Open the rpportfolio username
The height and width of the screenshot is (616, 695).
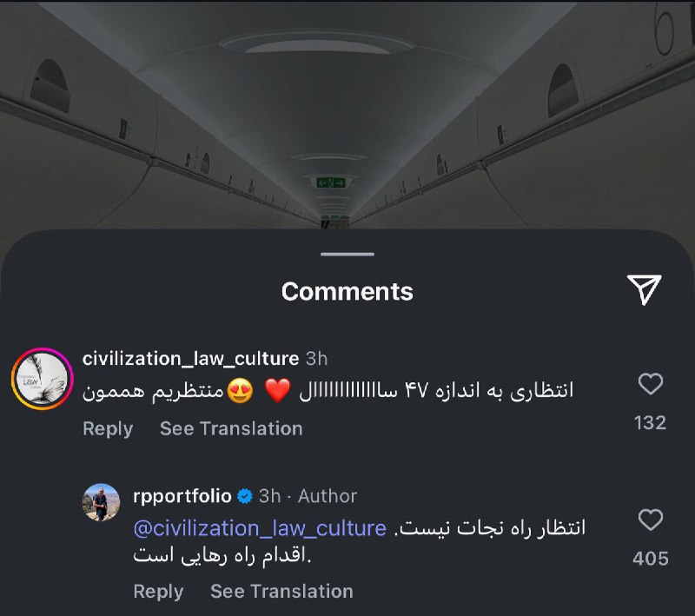182,496
